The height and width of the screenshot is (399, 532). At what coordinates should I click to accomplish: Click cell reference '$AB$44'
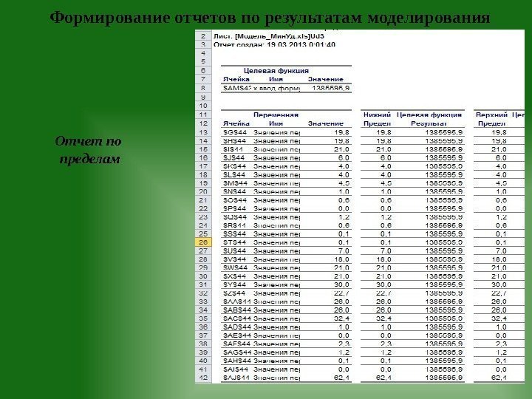click(237, 310)
